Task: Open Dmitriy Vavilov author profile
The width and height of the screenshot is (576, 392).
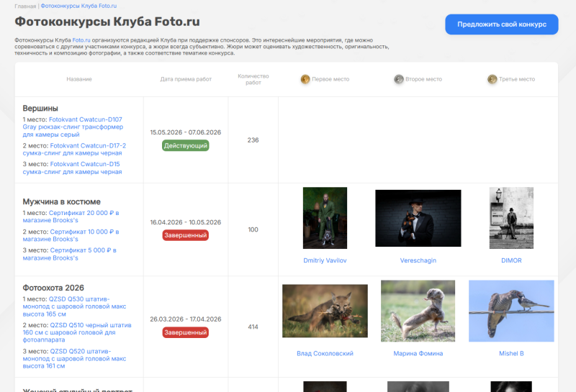Action: pos(325,260)
